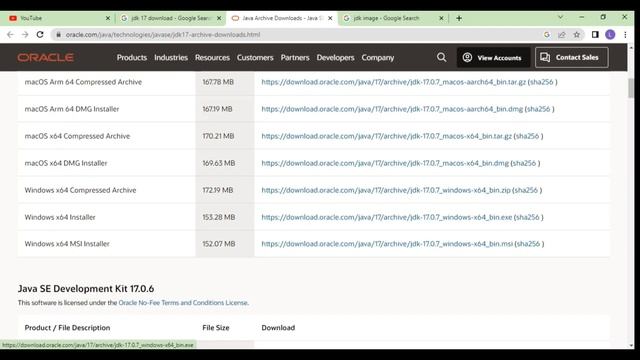This screenshot has height=360, width=640.
Task: Close the Java Archive Downloads tab
Action: [x=330, y=18]
